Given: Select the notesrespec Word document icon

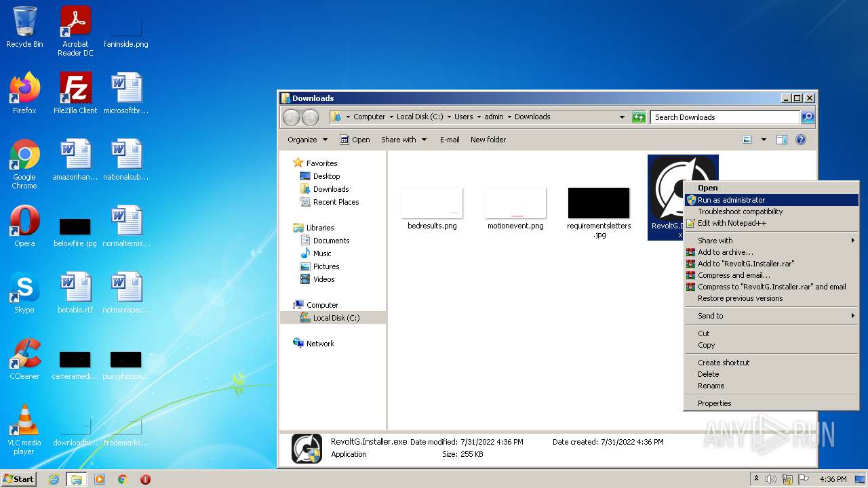Looking at the screenshot, I should point(126,293).
